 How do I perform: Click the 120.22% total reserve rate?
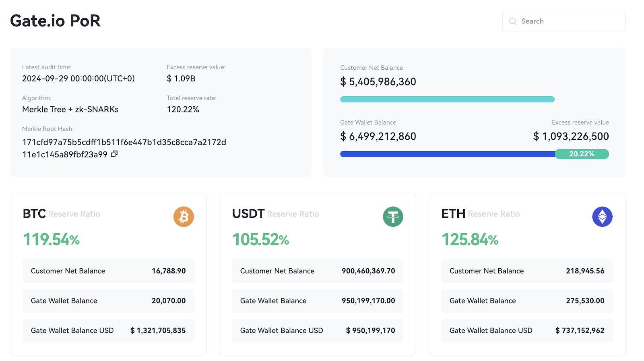[183, 109]
